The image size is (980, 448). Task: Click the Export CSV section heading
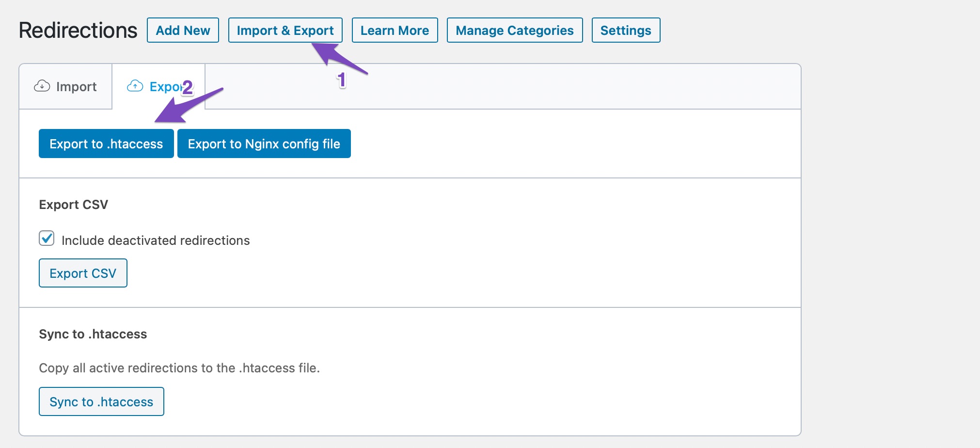pyautogui.click(x=73, y=205)
